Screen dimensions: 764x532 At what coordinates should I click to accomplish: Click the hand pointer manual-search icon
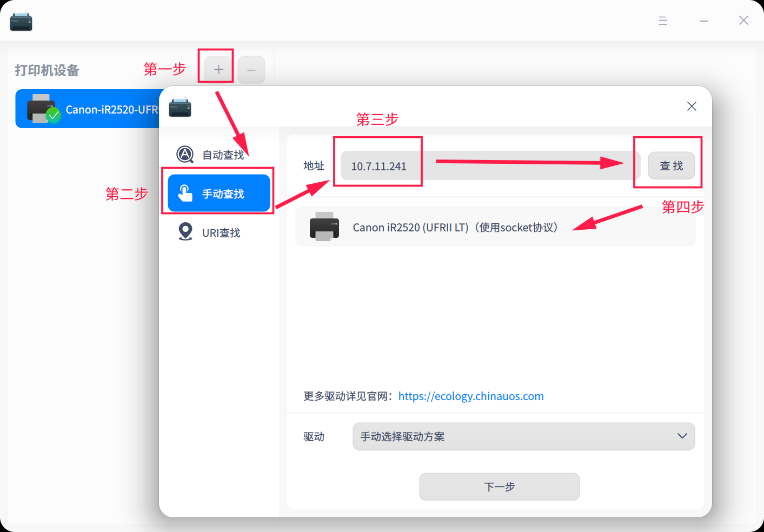click(x=185, y=193)
